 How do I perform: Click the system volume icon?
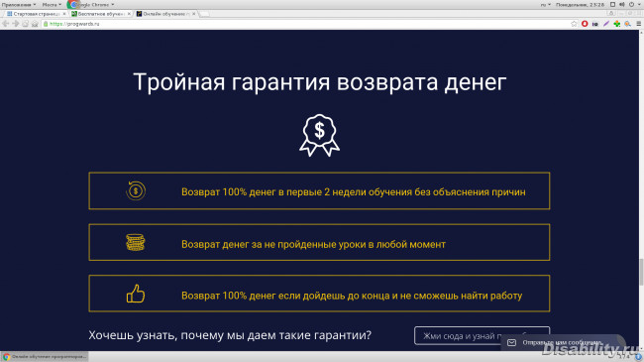coord(622,5)
